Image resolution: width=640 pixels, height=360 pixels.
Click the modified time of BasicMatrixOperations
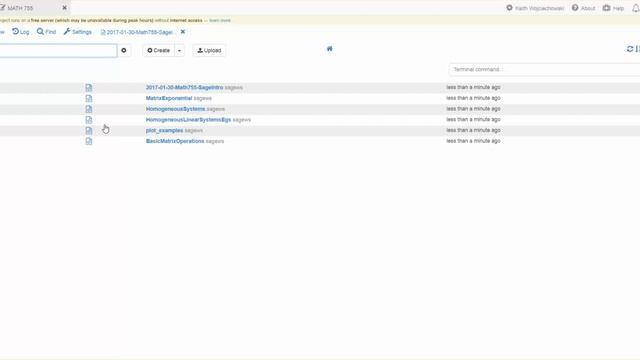(473, 141)
